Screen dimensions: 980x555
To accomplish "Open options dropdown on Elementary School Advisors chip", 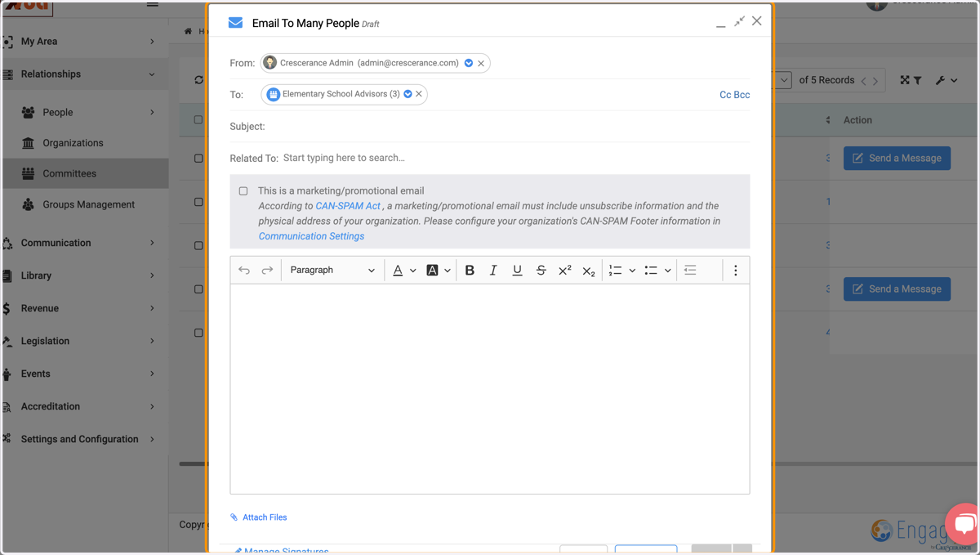I will tap(408, 94).
